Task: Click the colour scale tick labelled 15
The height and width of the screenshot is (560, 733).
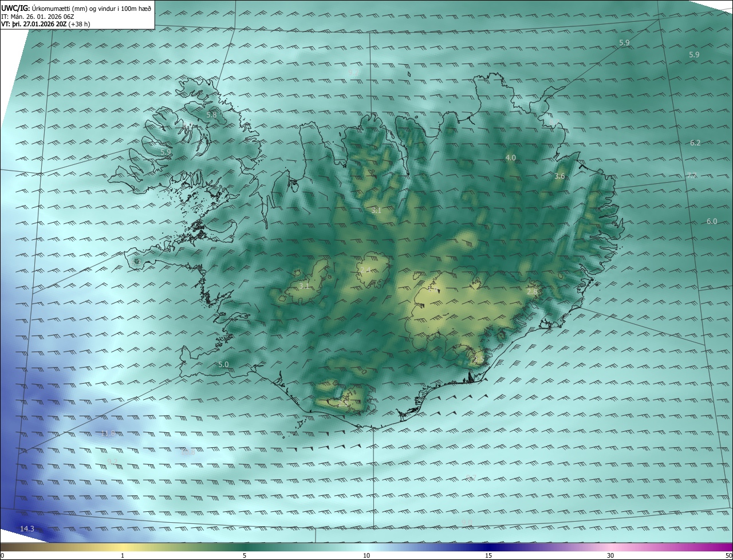Action: (x=488, y=555)
